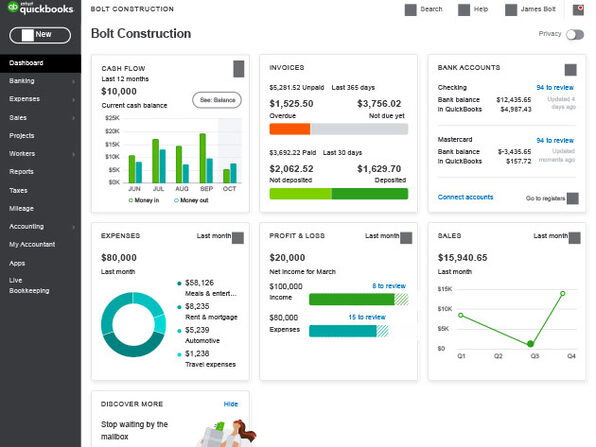Click the light green Not deposited bar
596x447 pixels.
coord(300,194)
